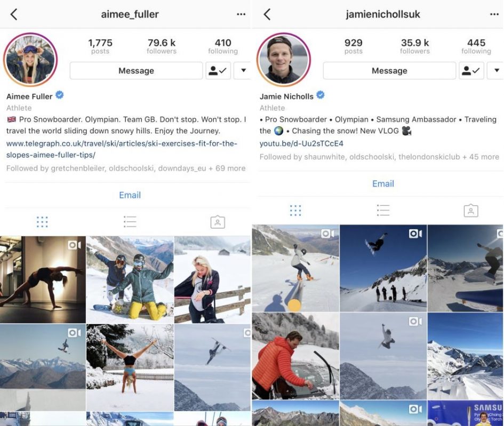Go back from aimee_fuller profile
This screenshot has height=426, width=504.
pos(14,14)
